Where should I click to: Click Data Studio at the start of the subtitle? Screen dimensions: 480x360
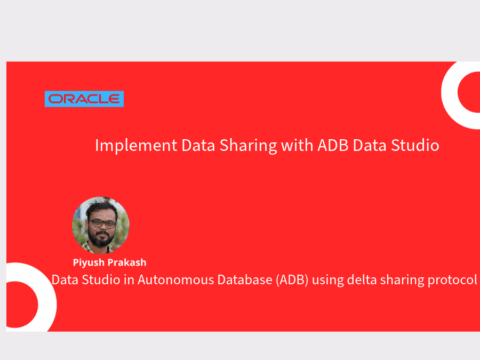tap(86, 280)
